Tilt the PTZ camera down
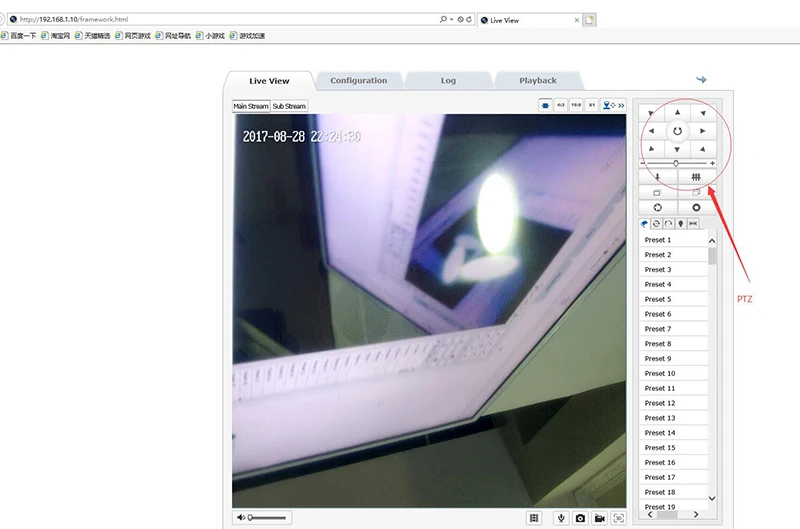 (x=677, y=149)
